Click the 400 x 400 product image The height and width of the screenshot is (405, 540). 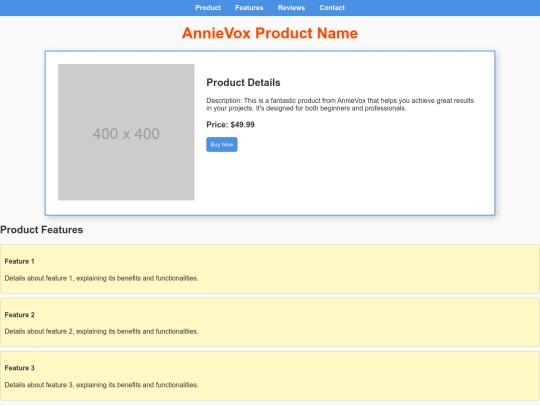point(126,132)
